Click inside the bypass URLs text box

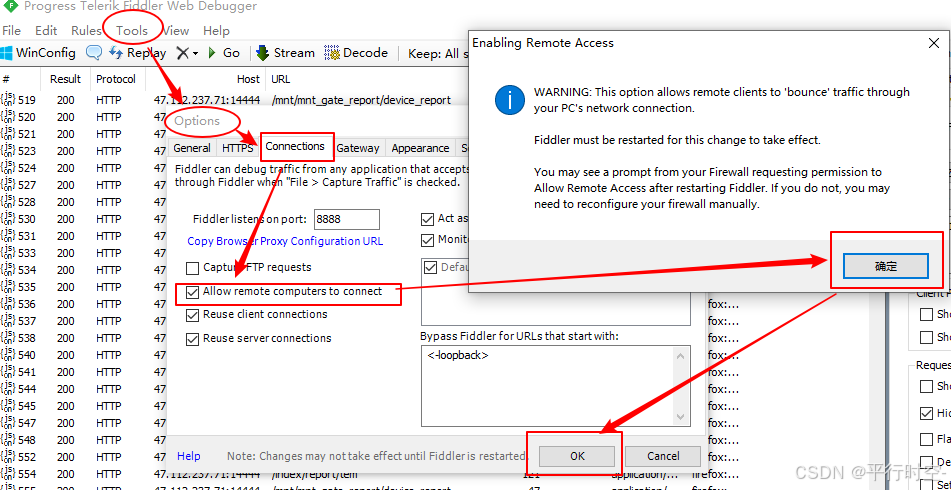[x=548, y=386]
